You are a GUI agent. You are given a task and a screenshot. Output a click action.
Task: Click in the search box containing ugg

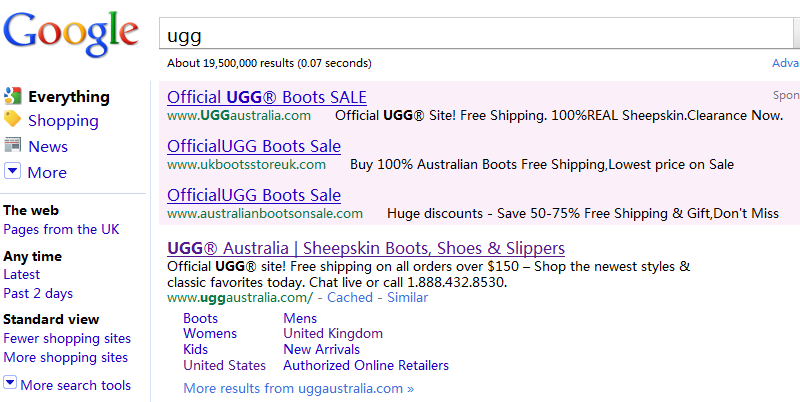477,34
